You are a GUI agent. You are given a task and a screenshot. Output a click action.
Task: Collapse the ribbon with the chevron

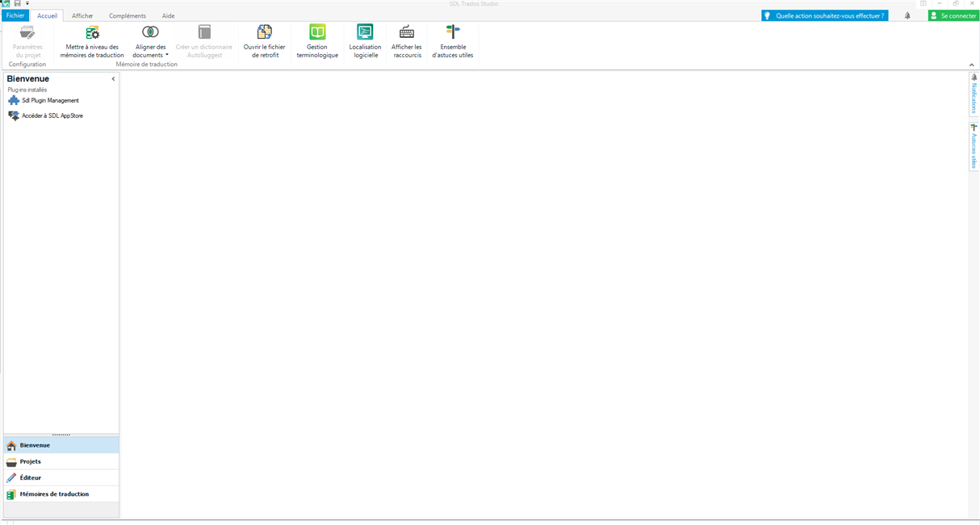click(x=971, y=65)
